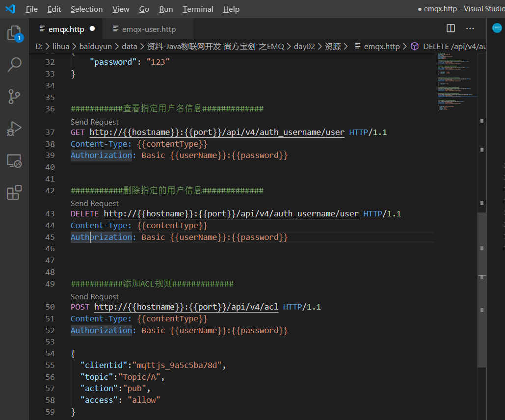Click Authorization header on line 52

101,331
